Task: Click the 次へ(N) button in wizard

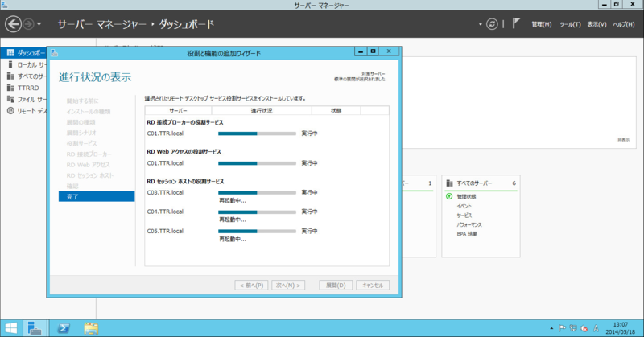Action: (x=288, y=286)
